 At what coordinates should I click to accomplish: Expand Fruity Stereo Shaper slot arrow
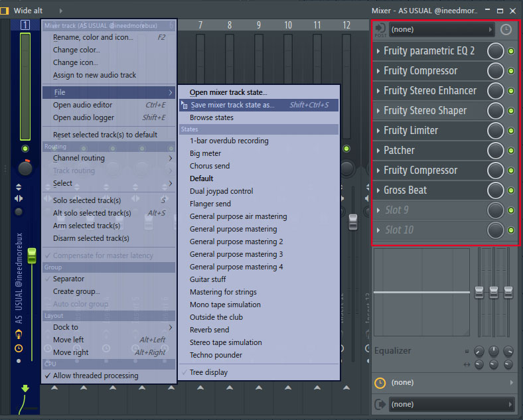[378, 111]
